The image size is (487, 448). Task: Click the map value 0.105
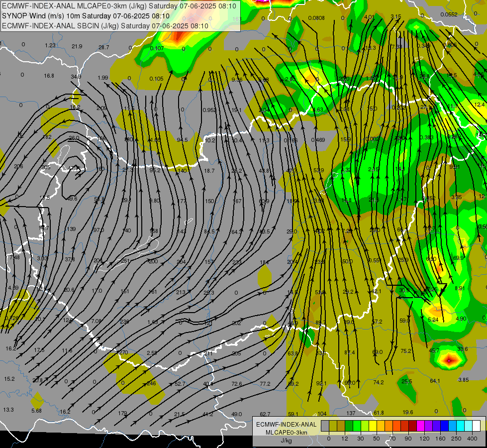156,79
